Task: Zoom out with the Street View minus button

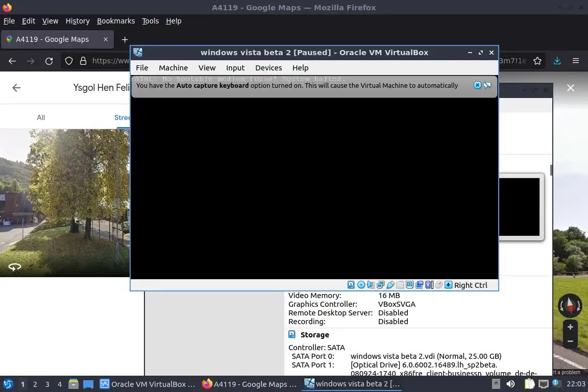Action: coord(570,341)
